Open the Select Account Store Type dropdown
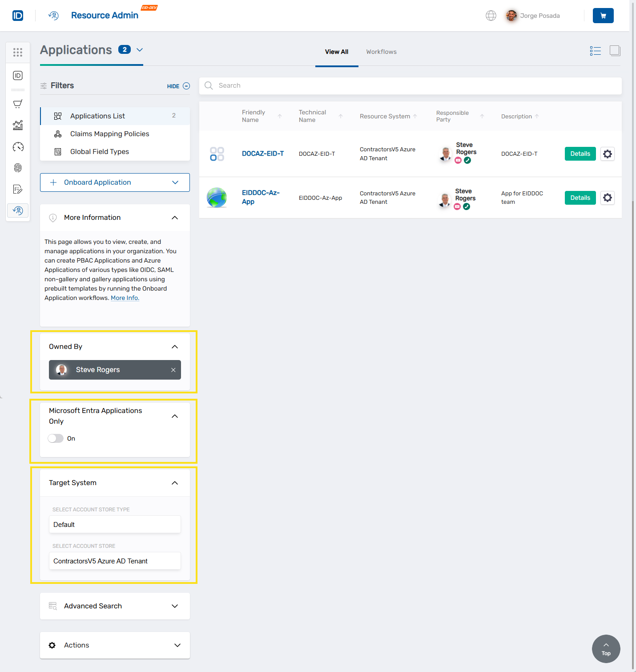636x672 pixels. [x=114, y=524]
